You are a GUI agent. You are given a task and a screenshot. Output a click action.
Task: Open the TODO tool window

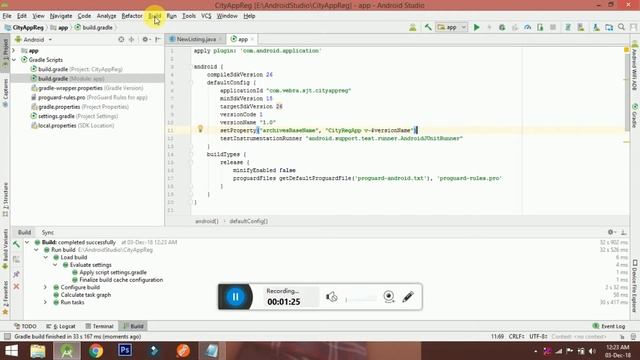pyautogui.click(x=25, y=326)
